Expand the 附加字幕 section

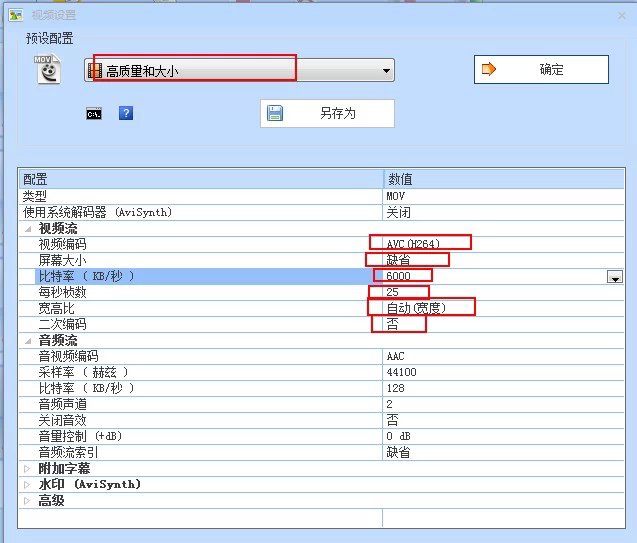tap(27, 468)
